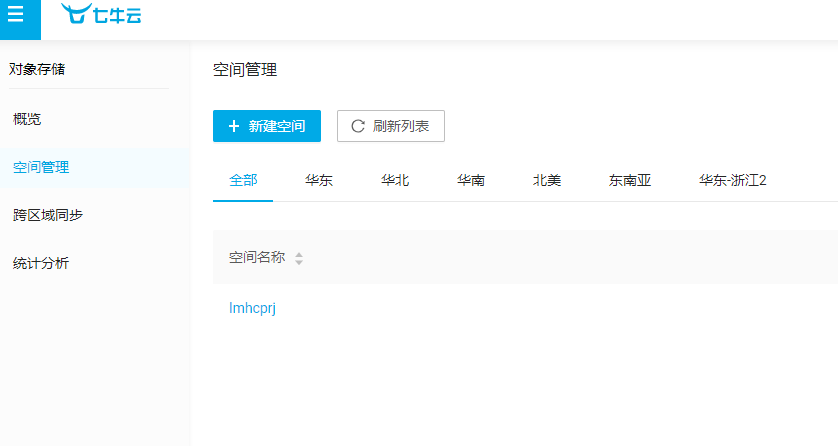Viewport: 838px width, 446px height.
Task: Switch to the 华东 tab
Action: (319, 181)
